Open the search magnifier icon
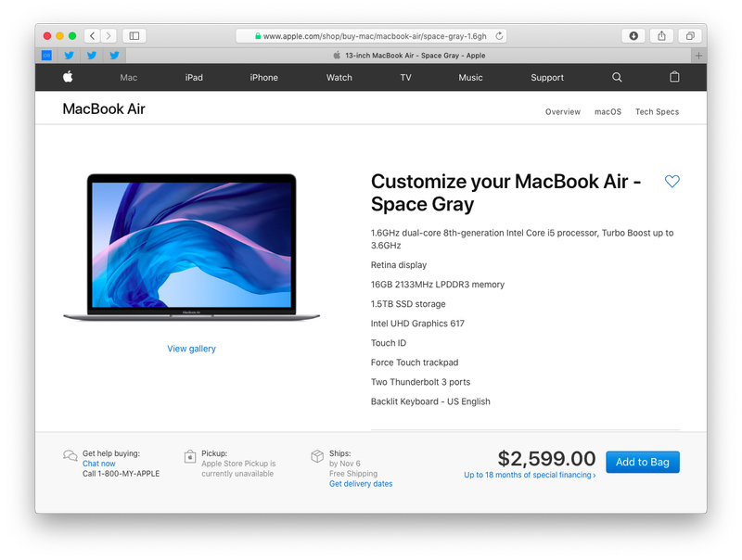Screen dimensions: 742x560 [x=617, y=77]
